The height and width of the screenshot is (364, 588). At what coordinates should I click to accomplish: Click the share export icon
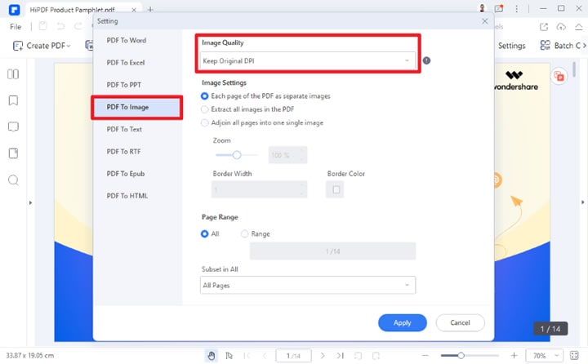pyautogui.click(x=544, y=27)
